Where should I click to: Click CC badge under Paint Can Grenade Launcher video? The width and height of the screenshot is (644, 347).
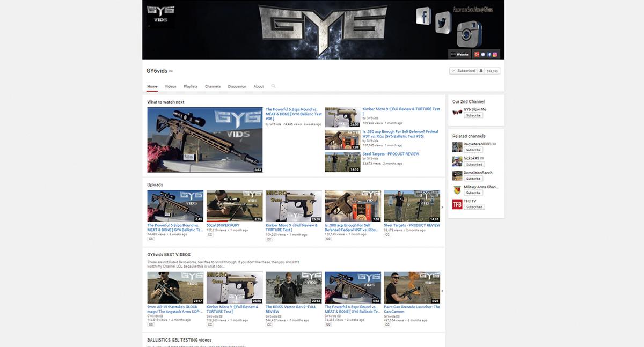tap(387, 324)
